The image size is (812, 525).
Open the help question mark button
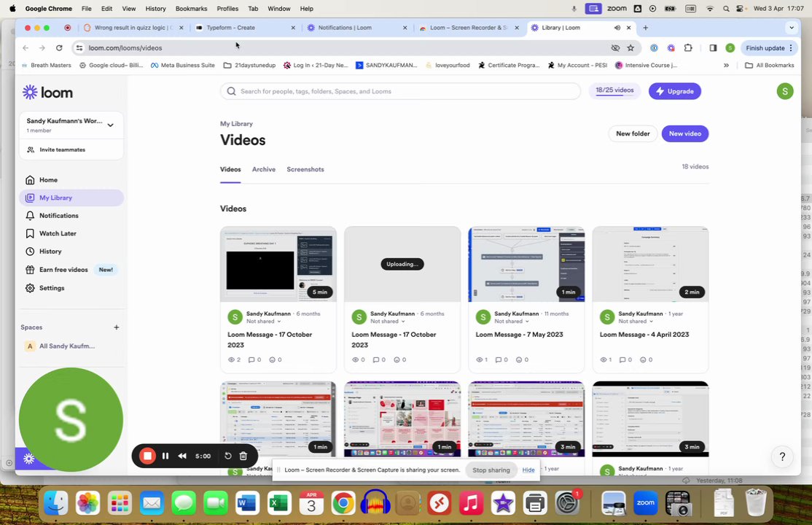click(x=782, y=456)
